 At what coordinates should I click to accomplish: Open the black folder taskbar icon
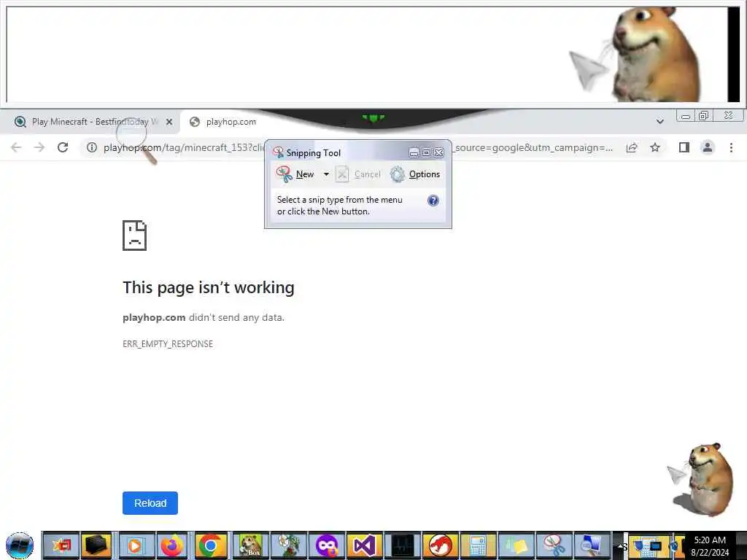97,545
